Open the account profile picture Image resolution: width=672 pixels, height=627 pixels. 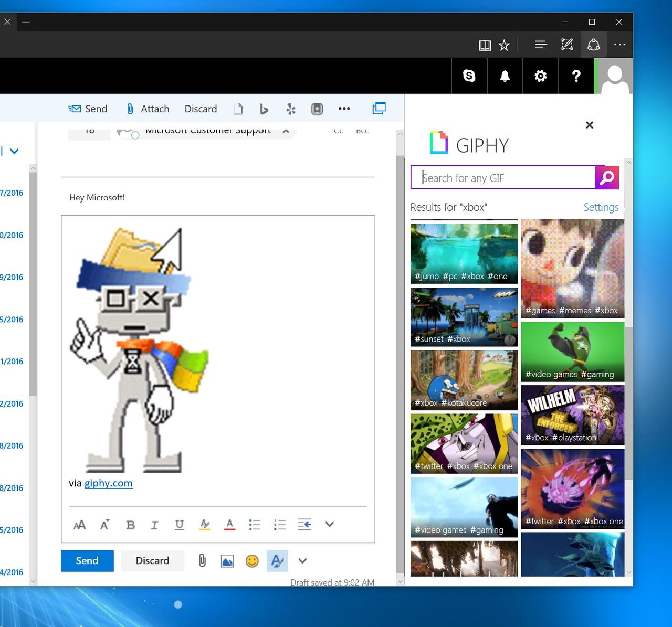click(614, 76)
